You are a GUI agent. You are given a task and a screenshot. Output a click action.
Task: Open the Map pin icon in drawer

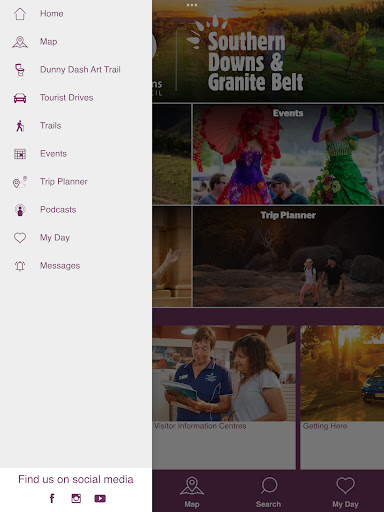20,42
